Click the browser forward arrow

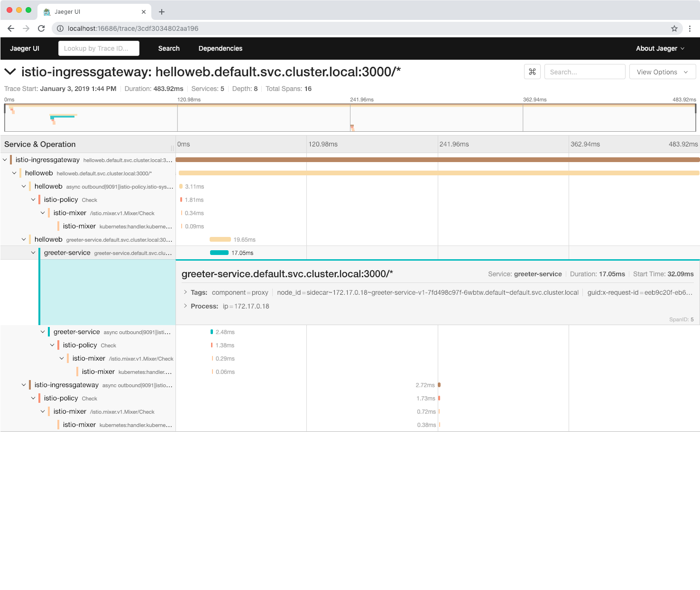pos(26,28)
